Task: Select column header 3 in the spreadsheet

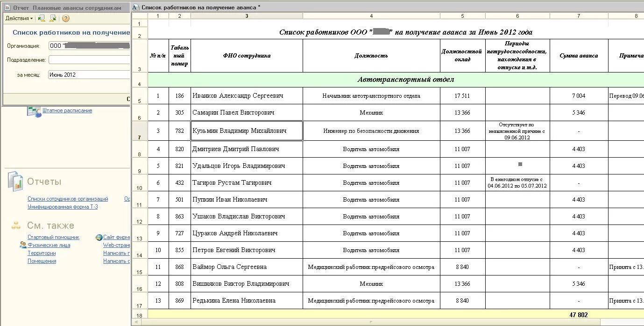Action: [247, 16]
